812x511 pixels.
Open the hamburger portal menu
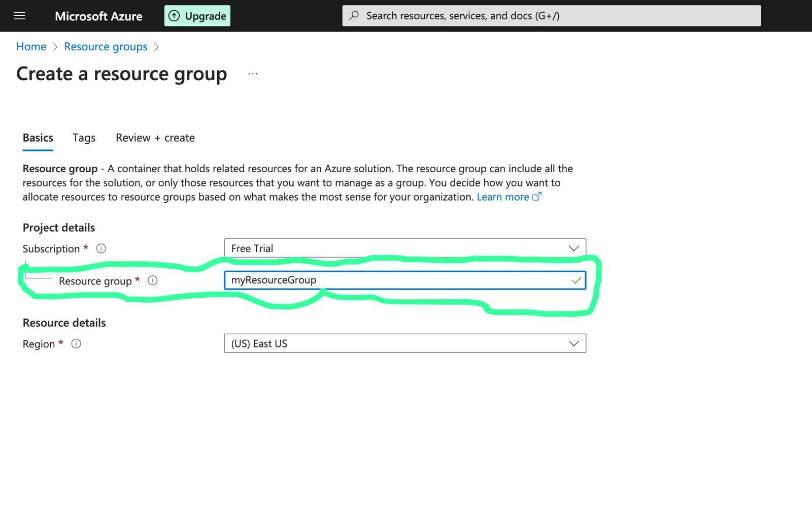(x=19, y=16)
